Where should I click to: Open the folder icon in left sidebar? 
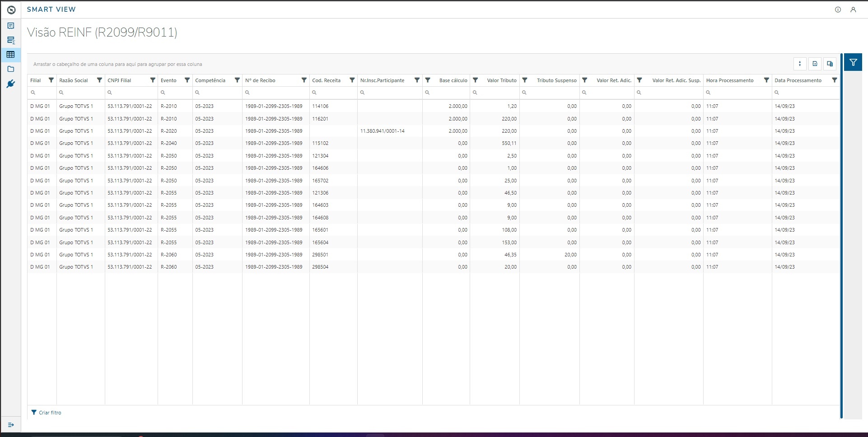[11, 69]
